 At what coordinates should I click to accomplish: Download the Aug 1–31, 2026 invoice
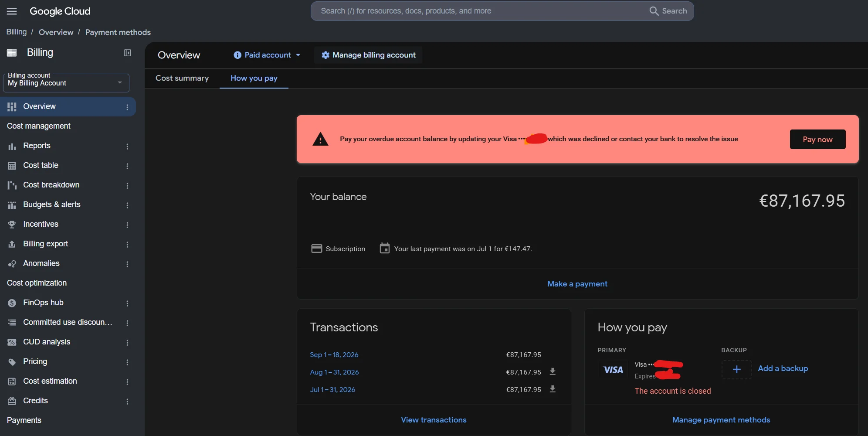553,371
